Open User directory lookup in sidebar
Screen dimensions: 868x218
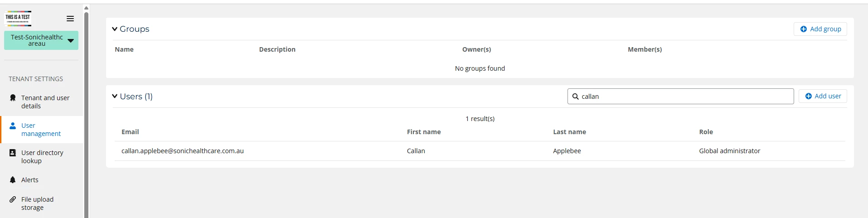(42, 157)
